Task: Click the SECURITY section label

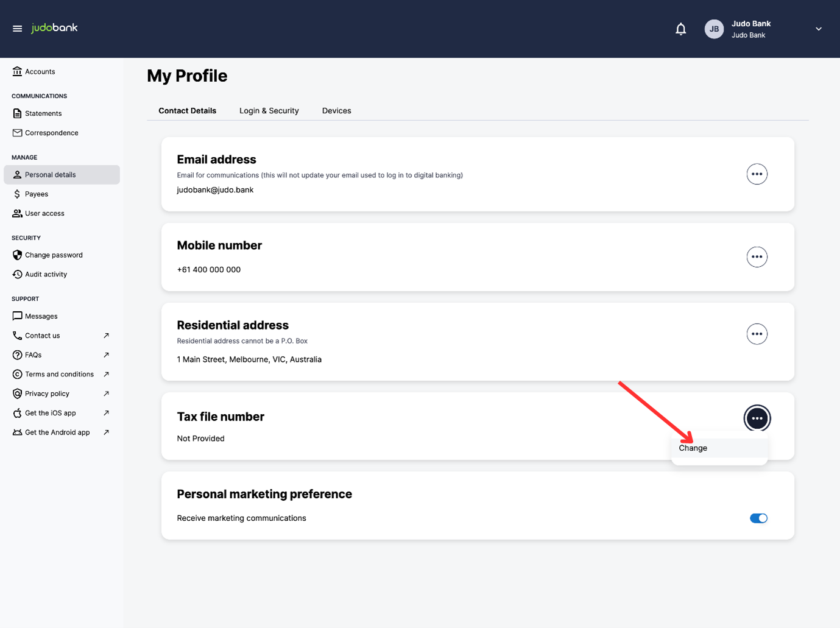Action: [x=26, y=238]
